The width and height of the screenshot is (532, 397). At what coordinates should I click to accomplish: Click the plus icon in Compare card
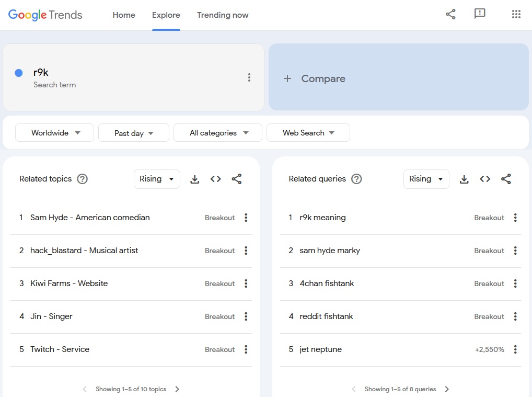click(x=287, y=78)
